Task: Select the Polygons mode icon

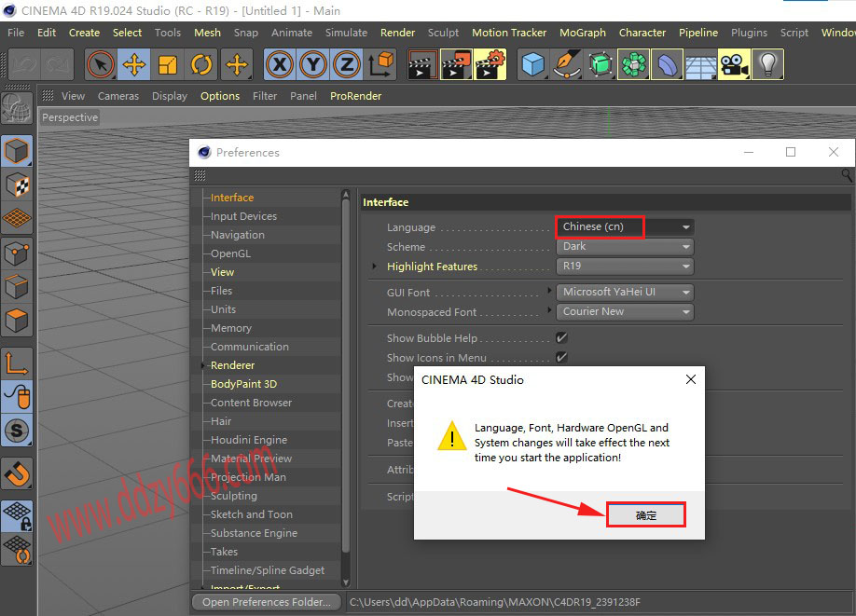Action: click(17, 321)
